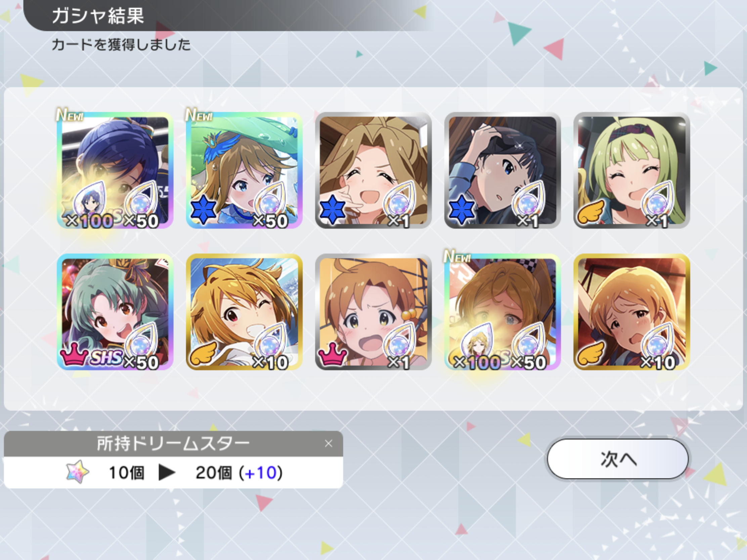Image resolution: width=747 pixels, height=560 pixels.
Task: Select the green umbrella girl card
Action: click(x=244, y=171)
